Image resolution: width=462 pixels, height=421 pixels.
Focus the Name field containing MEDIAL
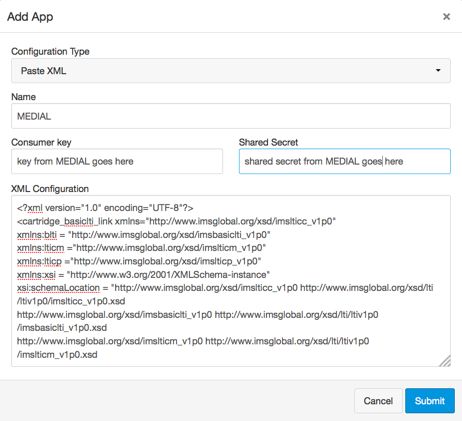click(231, 116)
